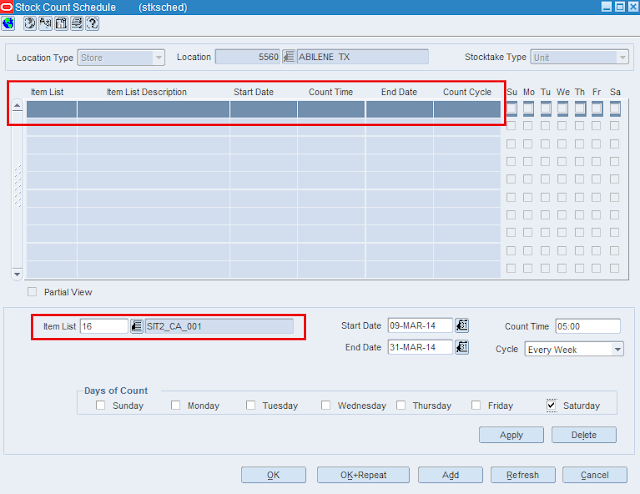640x494 pixels.
Task: Click the list-with-checkmark toolbar icon
Action: pos(77,23)
